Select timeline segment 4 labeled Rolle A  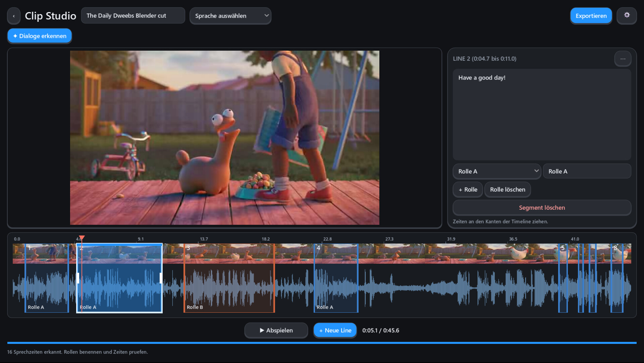pos(336,278)
